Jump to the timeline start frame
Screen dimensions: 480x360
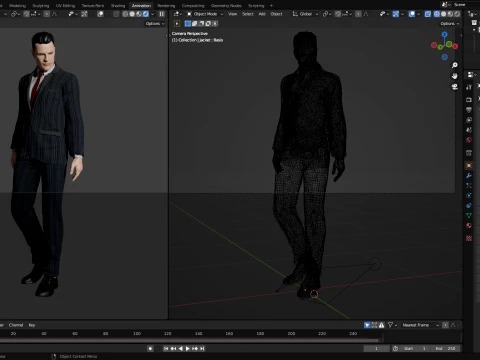(166, 348)
